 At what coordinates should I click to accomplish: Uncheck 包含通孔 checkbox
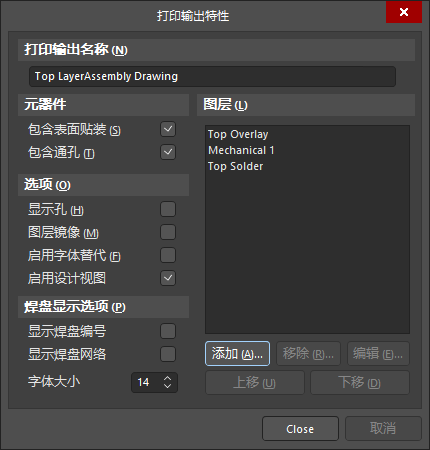pos(168,152)
